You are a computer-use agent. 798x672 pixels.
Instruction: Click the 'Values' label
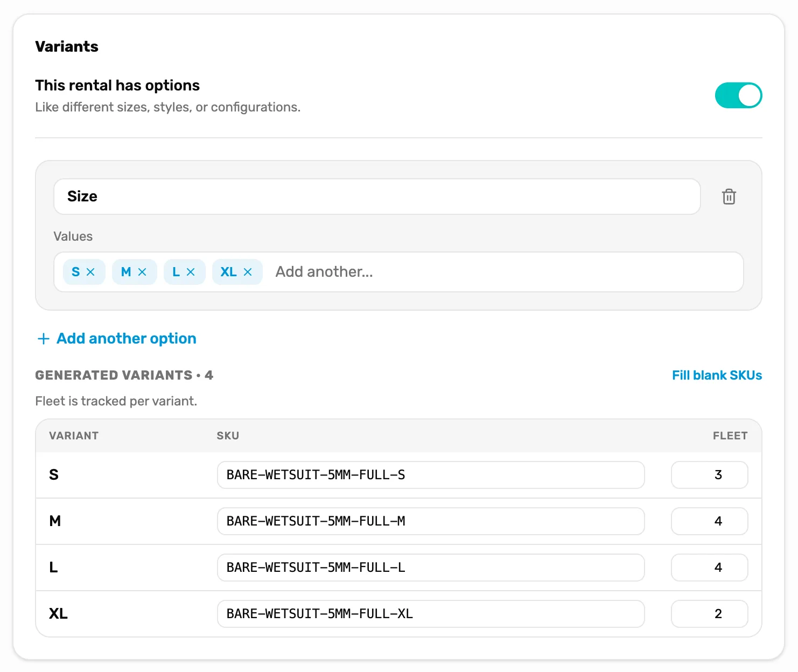click(73, 236)
